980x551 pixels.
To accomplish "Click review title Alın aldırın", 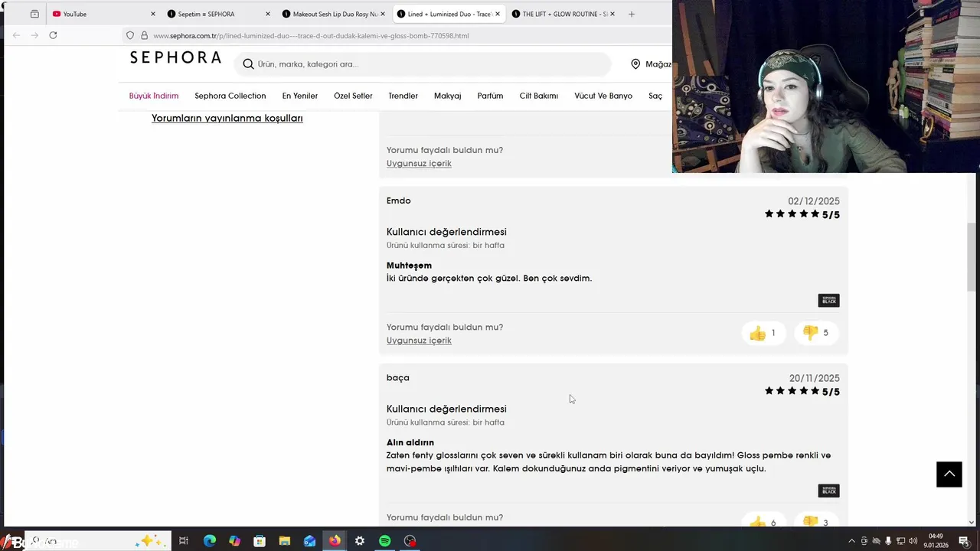I will pyautogui.click(x=410, y=442).
